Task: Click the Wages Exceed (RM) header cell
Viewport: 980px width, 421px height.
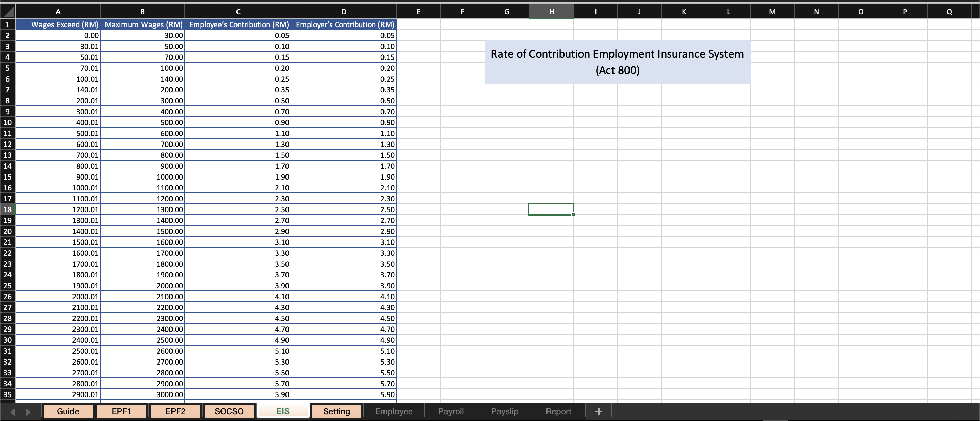Action: 58,24
